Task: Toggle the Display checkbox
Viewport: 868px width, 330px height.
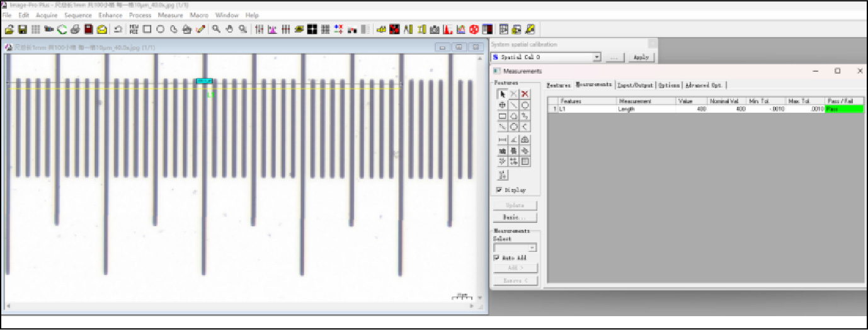Action: tap(499, 190)
